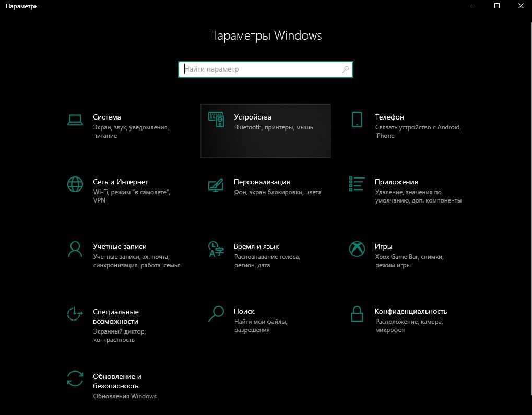This screenshot has width=532, height=415.
Task: Click text 'Bluetooth, принтеры, мышь'
Action: click(274, 127)
